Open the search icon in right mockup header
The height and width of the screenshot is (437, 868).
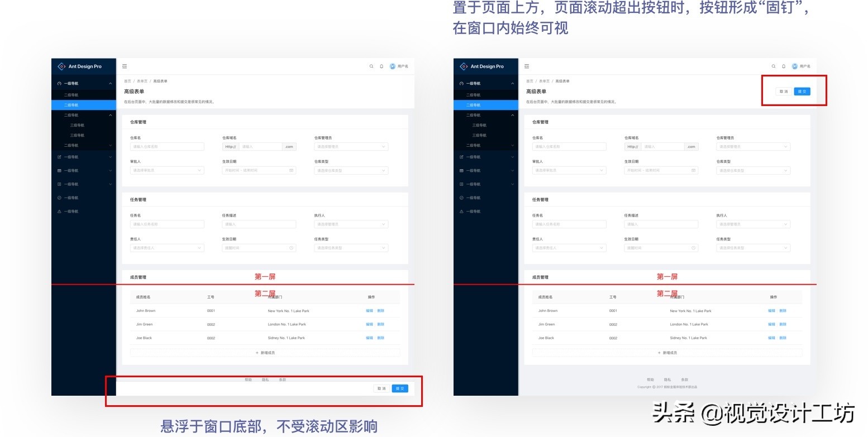tap(774, 66)
